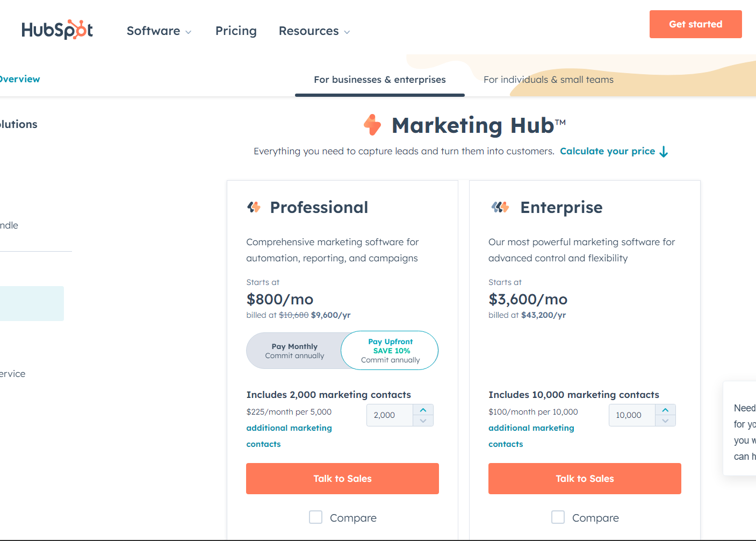The width and height of the screenshot is (756, 541).
Task: Click the Marketing Hub lightning bolt icon
Action: click(x=372, y=125)
